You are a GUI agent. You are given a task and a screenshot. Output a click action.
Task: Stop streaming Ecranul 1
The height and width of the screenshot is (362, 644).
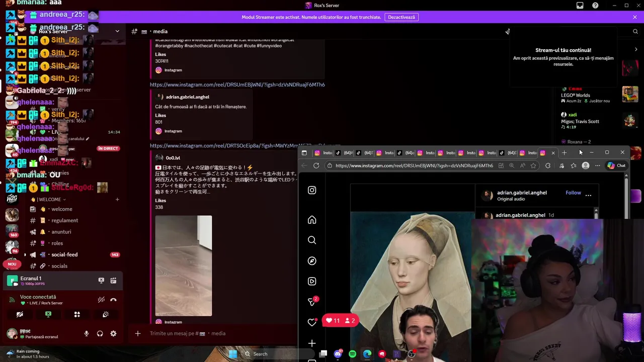tap(101, 281)
